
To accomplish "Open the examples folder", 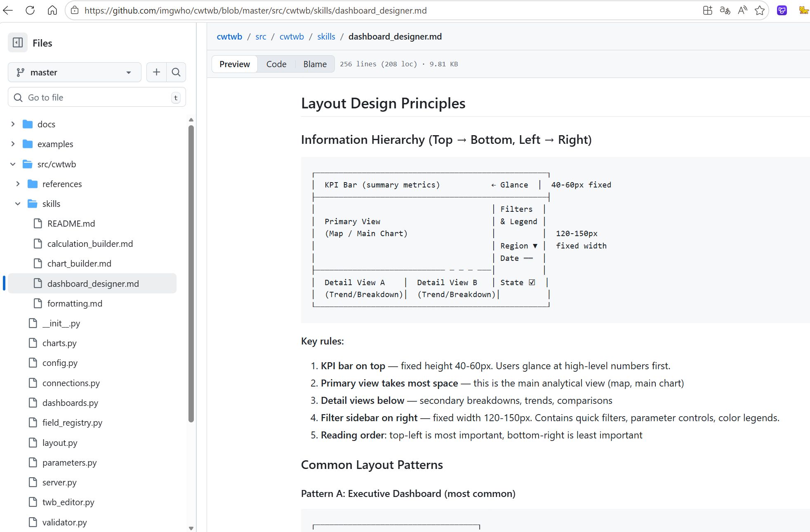I will [x=55, y=144].
